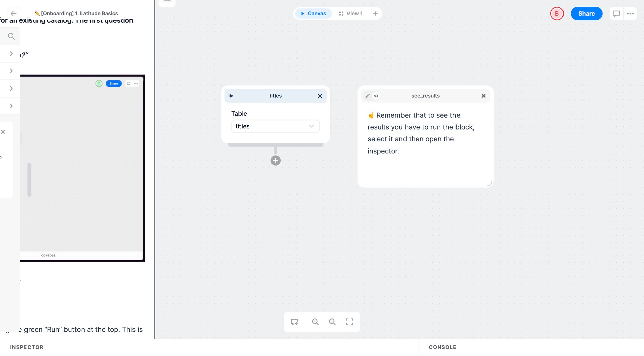The width and height of the screenshot is (644, 356).
Task: Open the data table view icon top-left of canvas
Action: [x=167, y=1]
